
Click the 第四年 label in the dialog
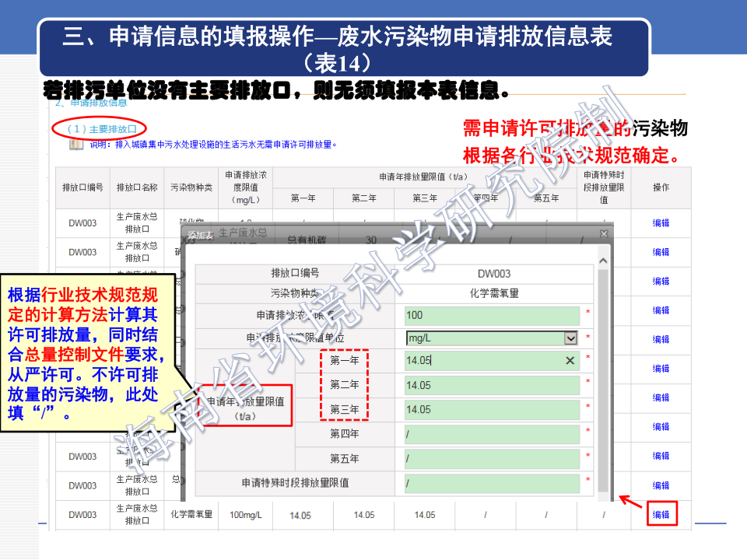(x=345, y=434)
